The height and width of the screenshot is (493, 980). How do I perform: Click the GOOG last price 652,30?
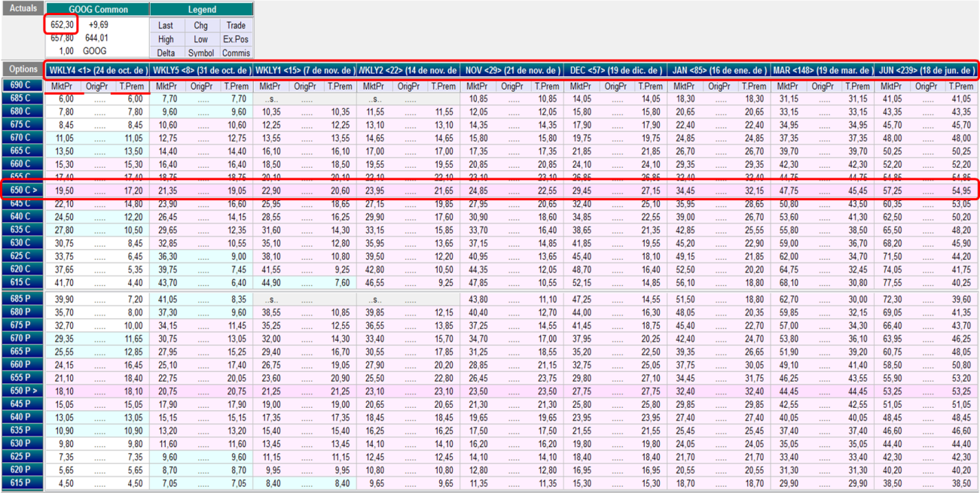click(x=62, y=25)
